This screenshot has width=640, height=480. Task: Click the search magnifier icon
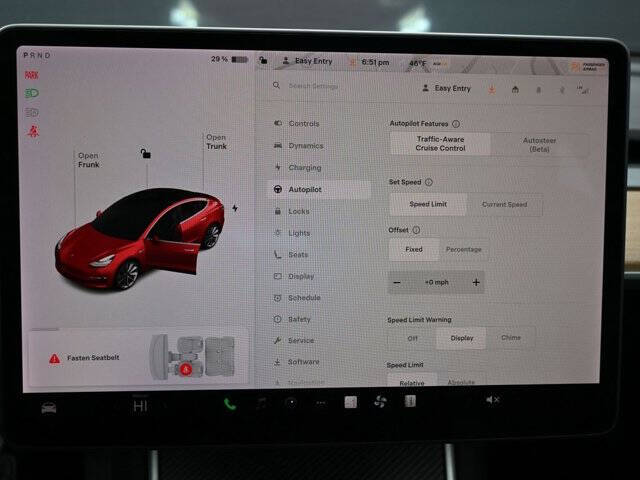pos(276,85)
